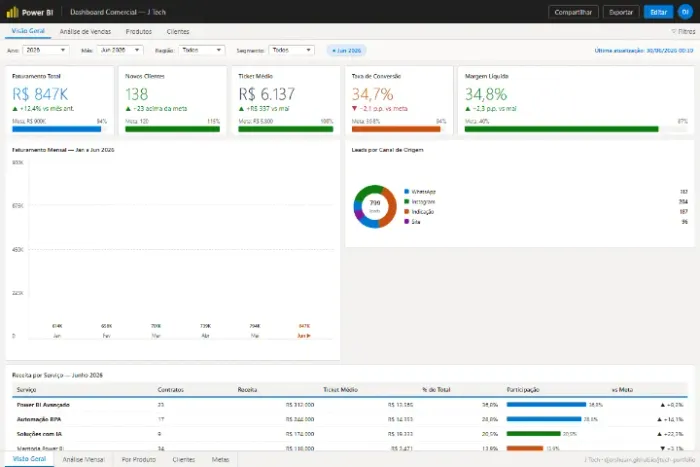Switch to the Análise Mensal page tab

click(x=83, y=459)
